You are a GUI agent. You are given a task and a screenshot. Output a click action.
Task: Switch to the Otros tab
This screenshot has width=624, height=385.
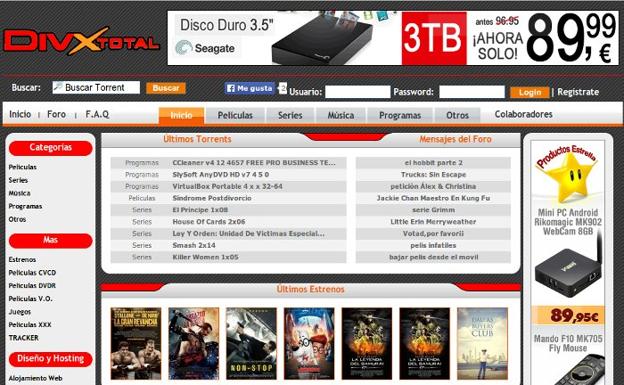pos(457,115)
